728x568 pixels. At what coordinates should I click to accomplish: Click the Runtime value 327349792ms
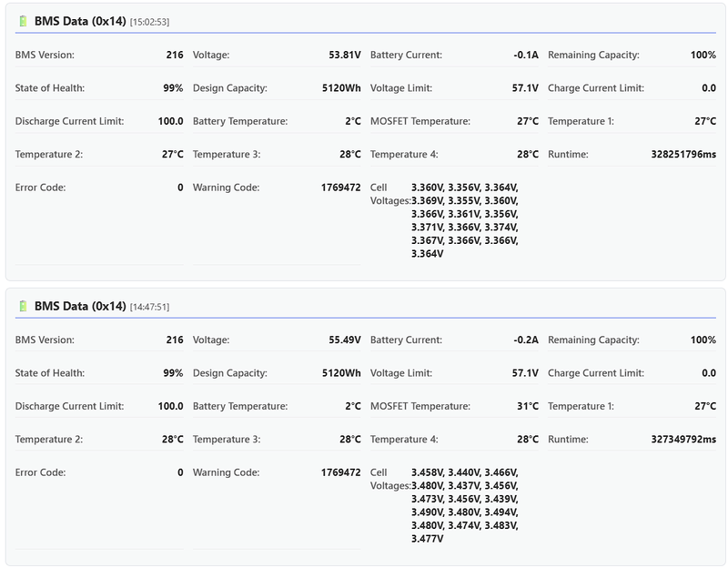pos(683,440)
